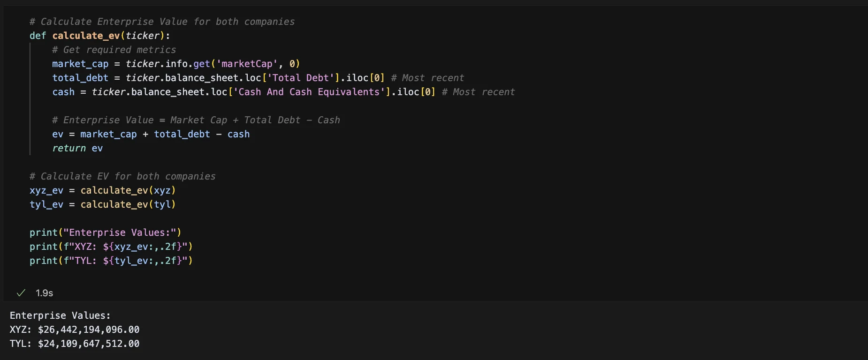
Task: Click the green checkmark execution status icon
Action: [21, 293]
